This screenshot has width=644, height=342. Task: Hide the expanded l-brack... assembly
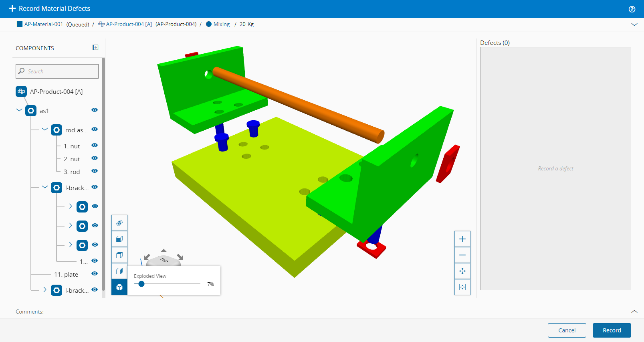pyautogui.click(x=95, y=187)
